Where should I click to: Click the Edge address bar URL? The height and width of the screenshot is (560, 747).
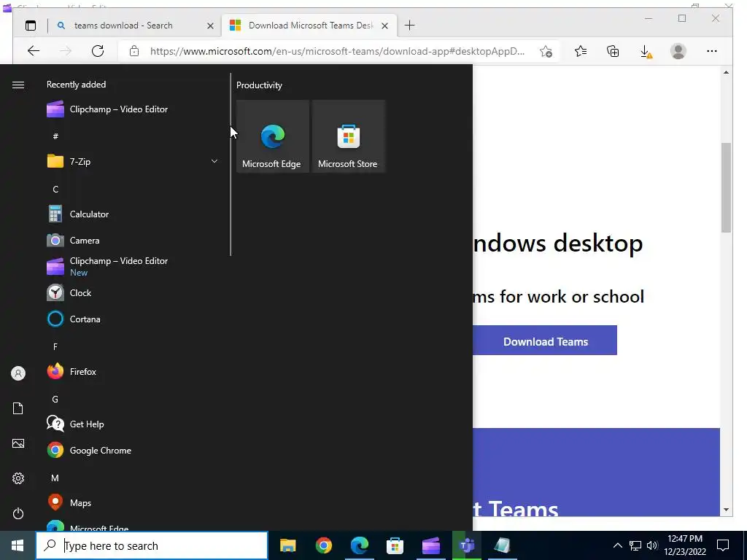pos(337,52)
